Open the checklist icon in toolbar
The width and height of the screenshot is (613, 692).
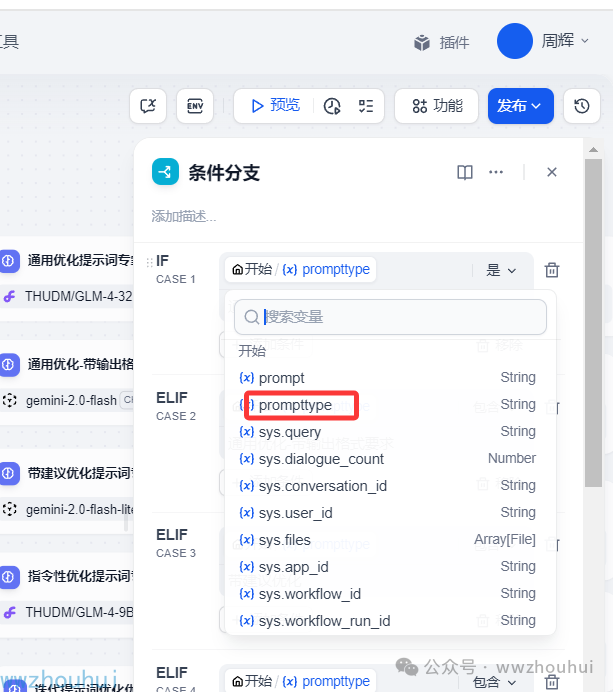366,106
